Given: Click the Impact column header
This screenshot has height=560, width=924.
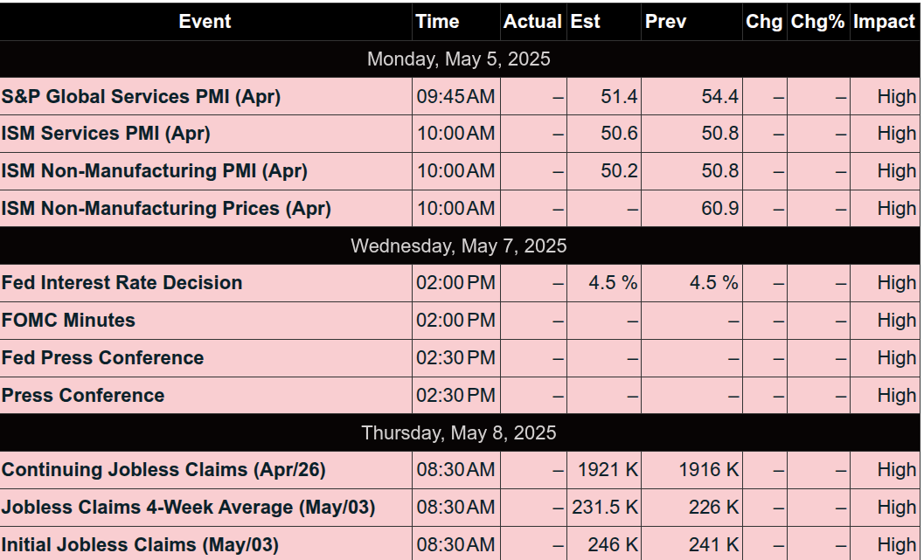Looking at the screenshot, I should tap(885, 22).
